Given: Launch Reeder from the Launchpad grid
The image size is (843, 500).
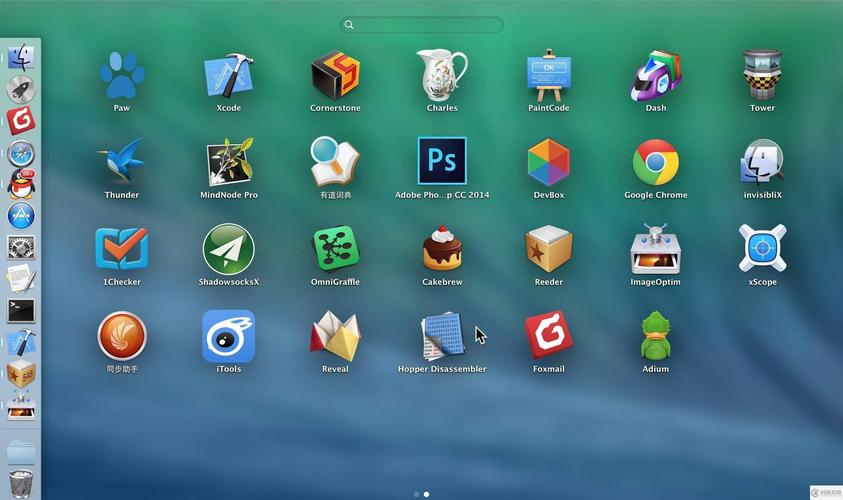Looking at the screenshot, I should (548, 248).
